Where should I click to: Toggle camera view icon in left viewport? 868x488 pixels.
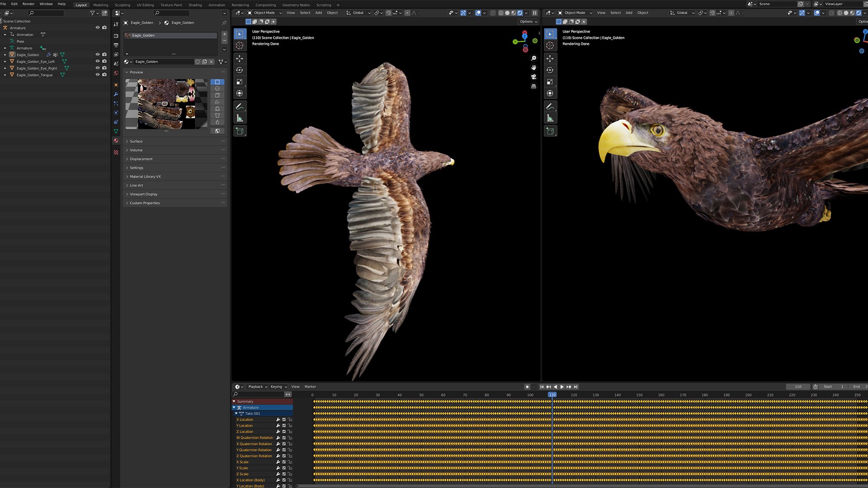[533, 77]
